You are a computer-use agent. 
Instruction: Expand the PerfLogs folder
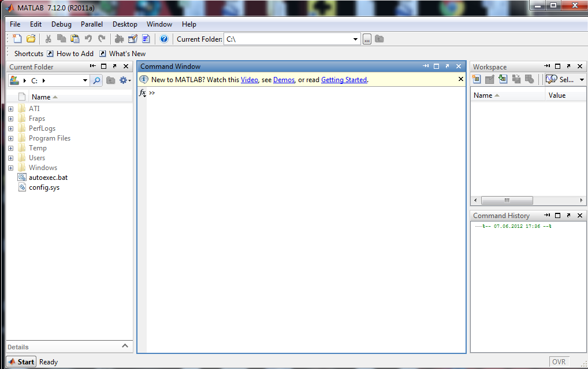pos(10,128)
